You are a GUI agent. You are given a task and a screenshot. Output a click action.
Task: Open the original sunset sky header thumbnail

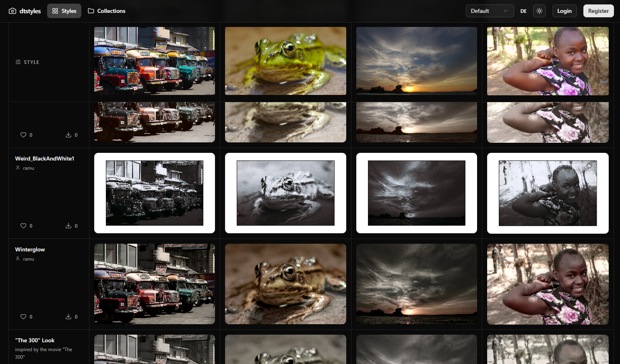[417, 61]
